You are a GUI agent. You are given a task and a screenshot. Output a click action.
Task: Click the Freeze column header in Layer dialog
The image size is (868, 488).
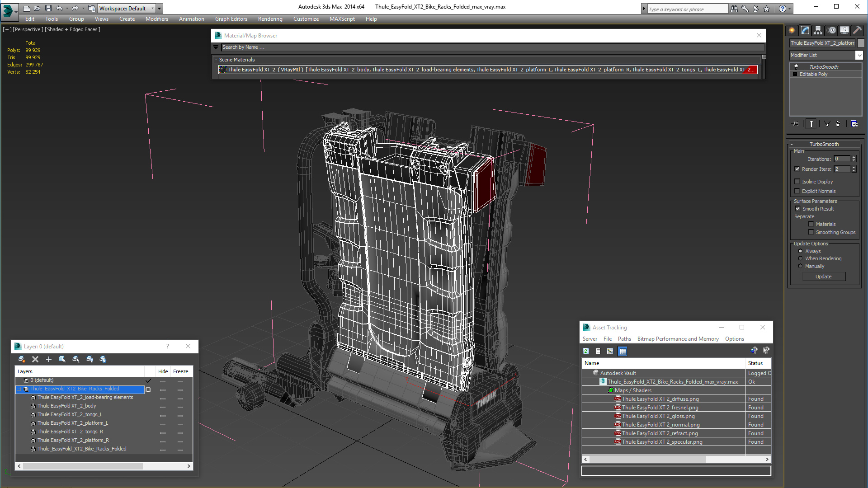coord(180,371)
